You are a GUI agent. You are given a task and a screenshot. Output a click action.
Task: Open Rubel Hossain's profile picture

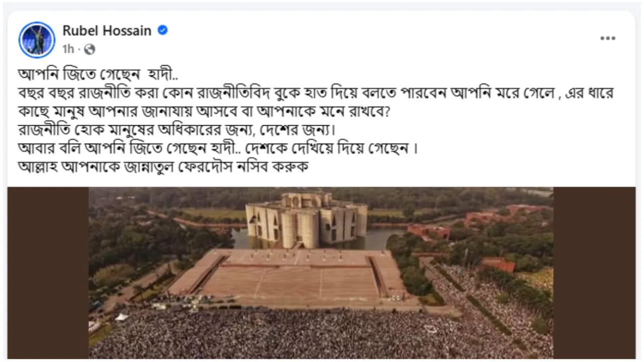pos(37,40)
